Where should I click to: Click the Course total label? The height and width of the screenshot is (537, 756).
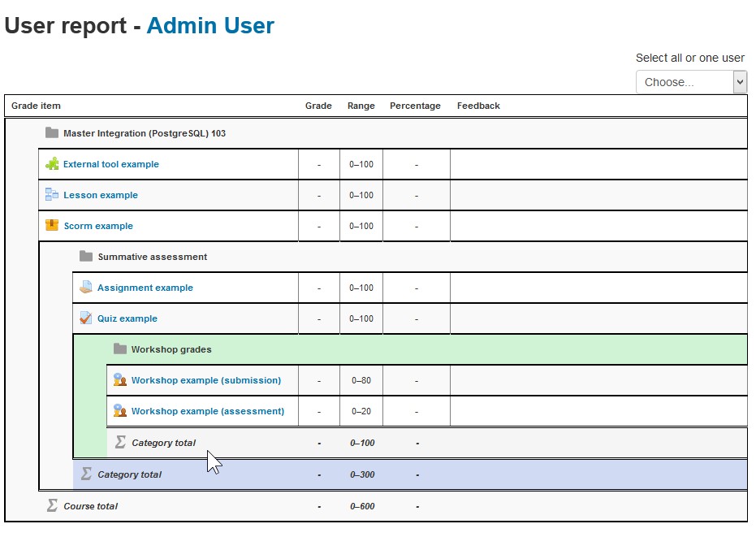coord(91,506)
